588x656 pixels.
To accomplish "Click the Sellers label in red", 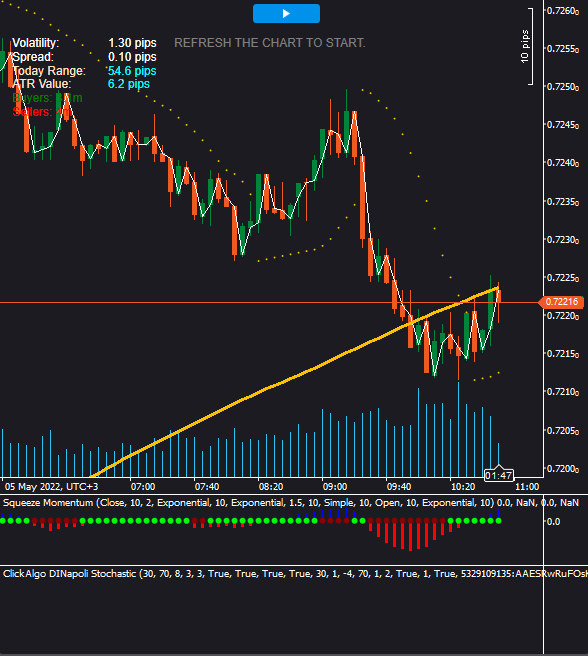I will tap(41, 112).
